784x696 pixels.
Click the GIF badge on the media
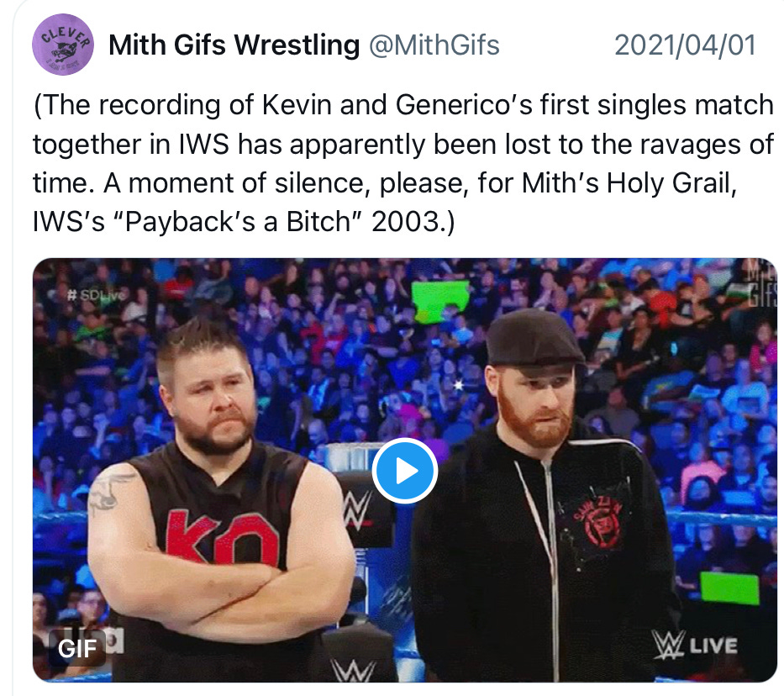pyautogui.click(x=77, y=648)
